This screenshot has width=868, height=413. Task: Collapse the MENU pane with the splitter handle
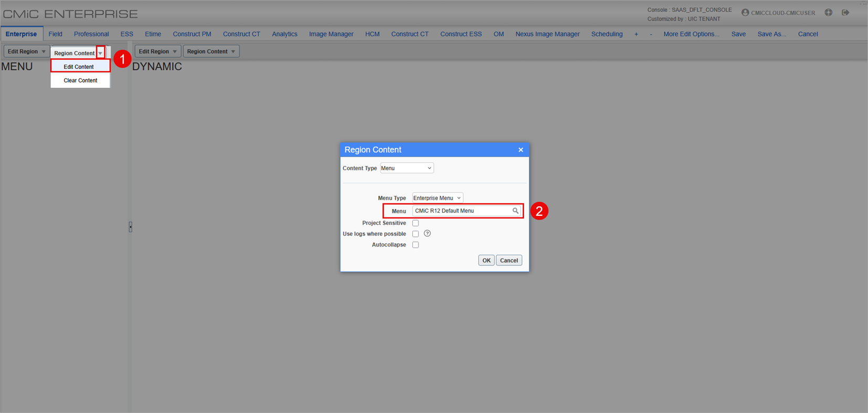tap(130, 227)
